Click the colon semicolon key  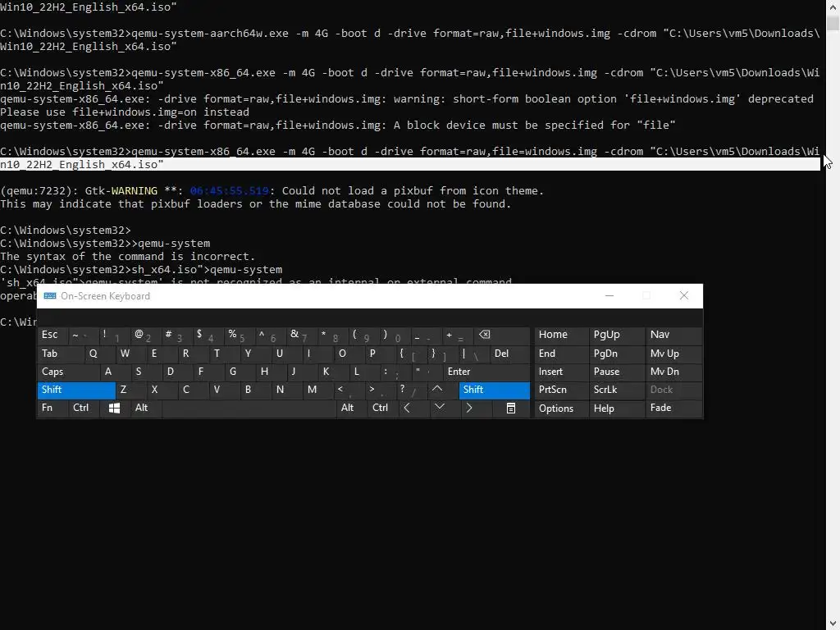coord(395,372)
